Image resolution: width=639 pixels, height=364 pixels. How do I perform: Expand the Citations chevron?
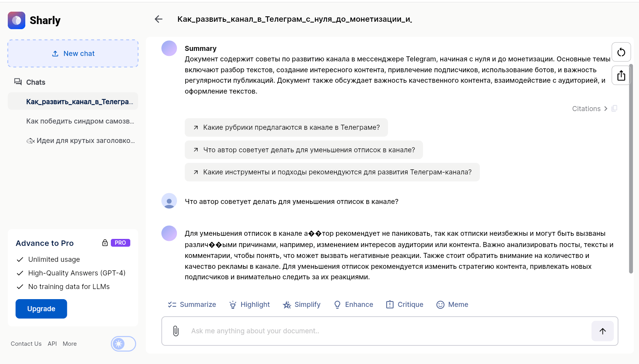click(606, 109)
